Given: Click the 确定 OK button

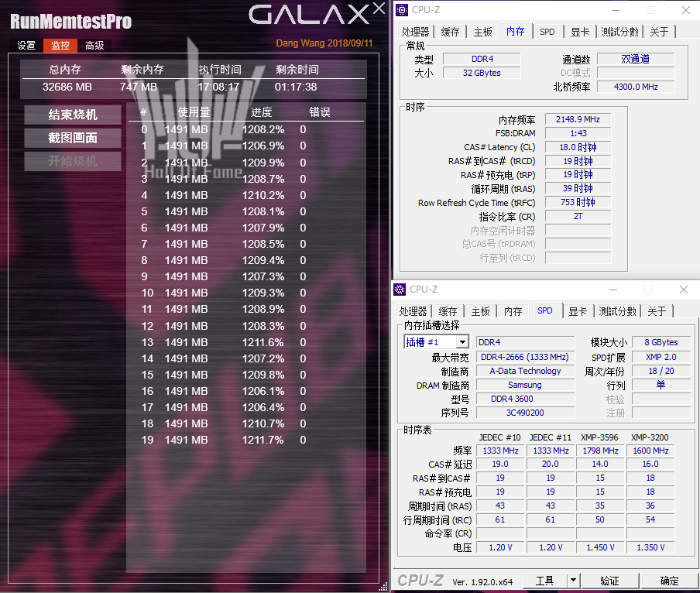Looking at the screenshot, I should pos(669,580).
